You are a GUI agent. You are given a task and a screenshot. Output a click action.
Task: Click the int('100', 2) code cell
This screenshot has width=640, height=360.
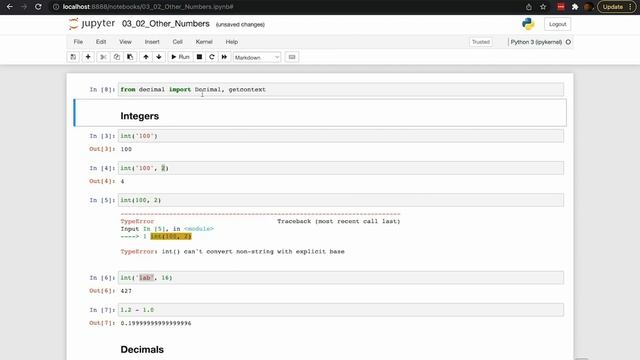341,168
